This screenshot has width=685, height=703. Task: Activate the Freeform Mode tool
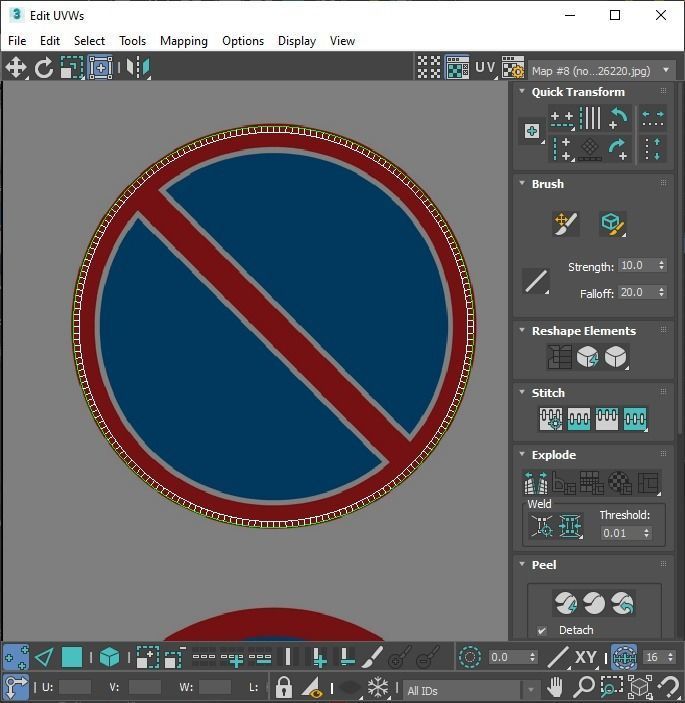(100, 68)
